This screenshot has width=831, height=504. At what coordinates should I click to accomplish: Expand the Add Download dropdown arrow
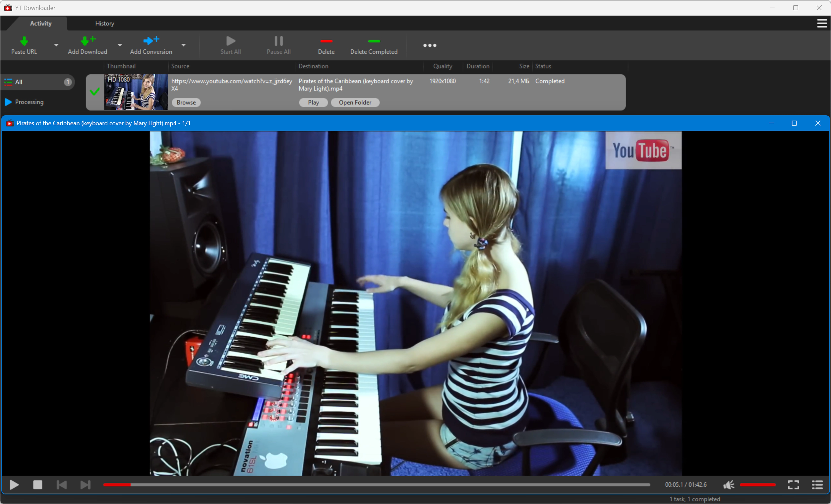click(120, 45)
